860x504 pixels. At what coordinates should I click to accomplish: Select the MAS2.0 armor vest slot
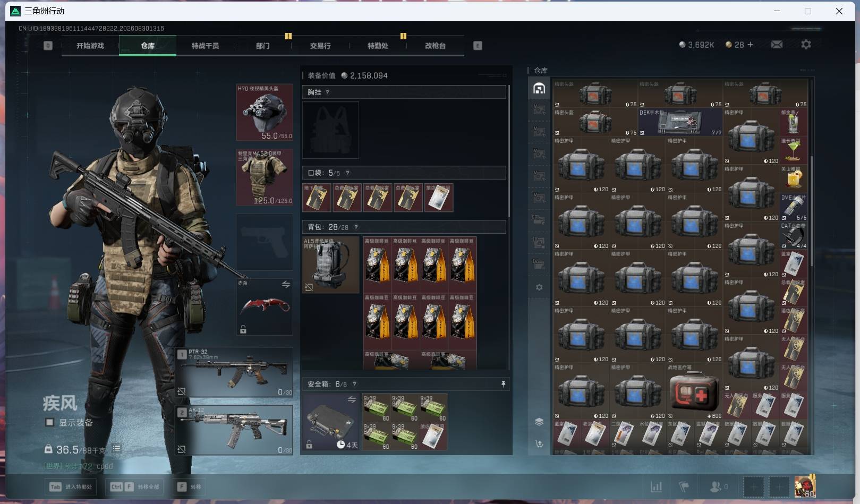pos(265,177)
